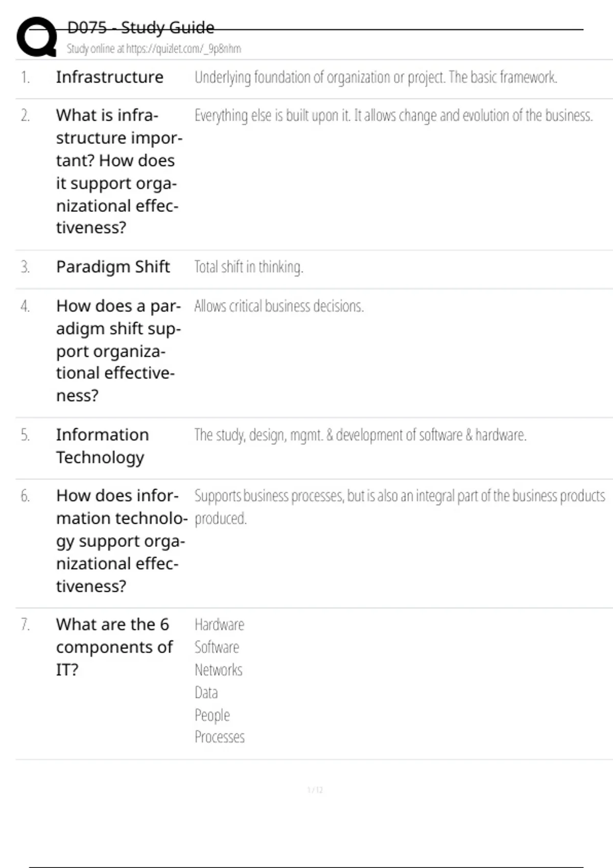The width and height of the screenshot is (613, 868).
Task: Click the D075 - Study Guide title
Action: pyautogui.click(x=141, y=28)
